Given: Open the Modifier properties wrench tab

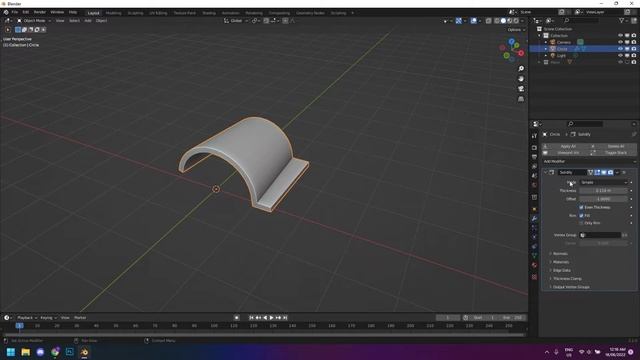Looking at the screenshot, I should [534, 218].
